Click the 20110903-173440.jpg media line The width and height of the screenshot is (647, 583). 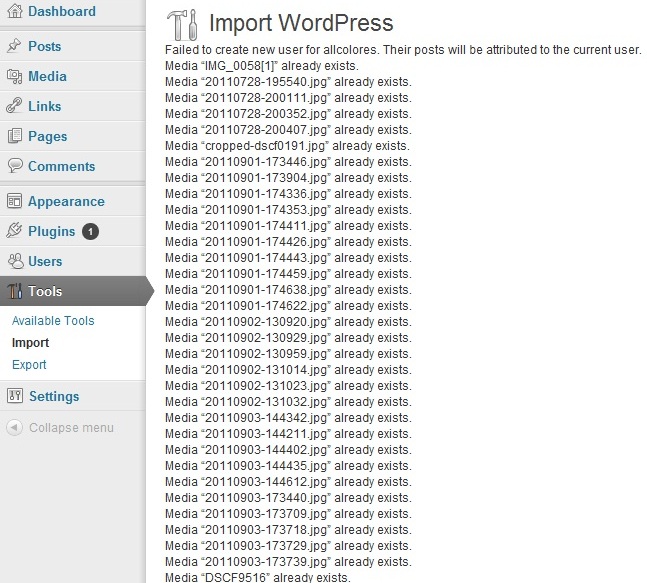pos(288,498)
